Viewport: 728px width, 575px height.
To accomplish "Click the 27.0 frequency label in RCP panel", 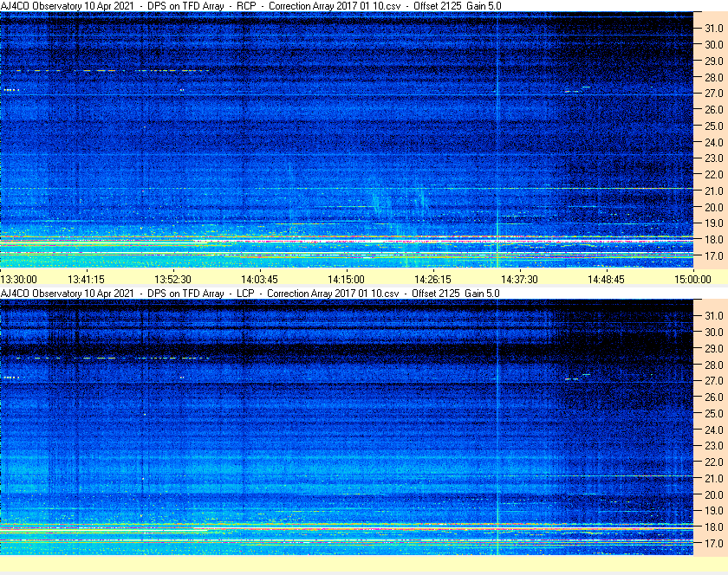I will pos(714,94).
